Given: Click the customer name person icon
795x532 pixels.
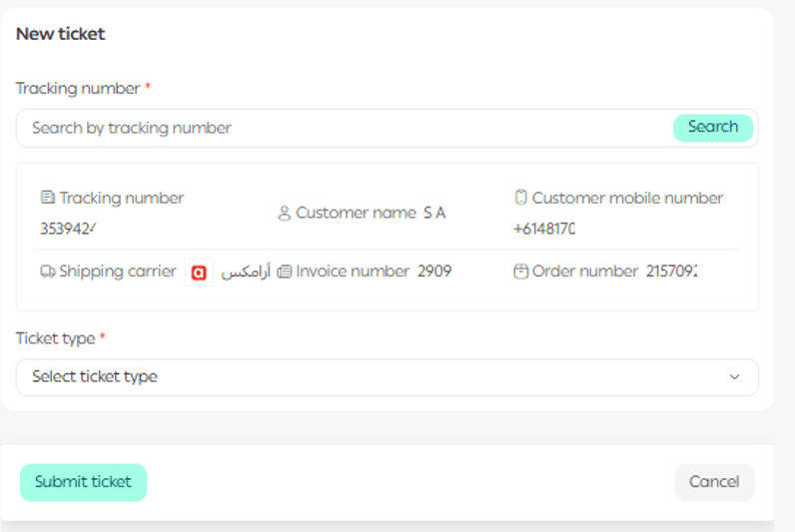Looking at the screenshot, I should (284, 213).
